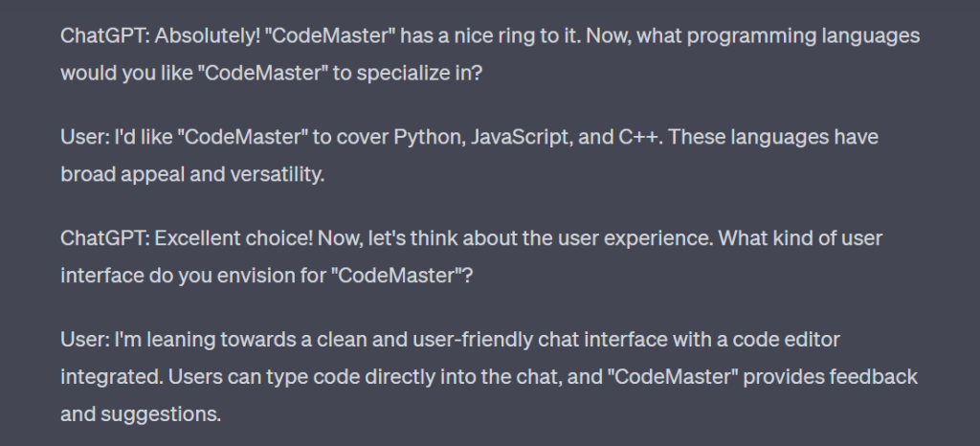Click the first "ChatGPT:" speaker label
Image resolution: width=980 pixels, height=446 pixels.
pyautogui.click(x=105, y=35)
